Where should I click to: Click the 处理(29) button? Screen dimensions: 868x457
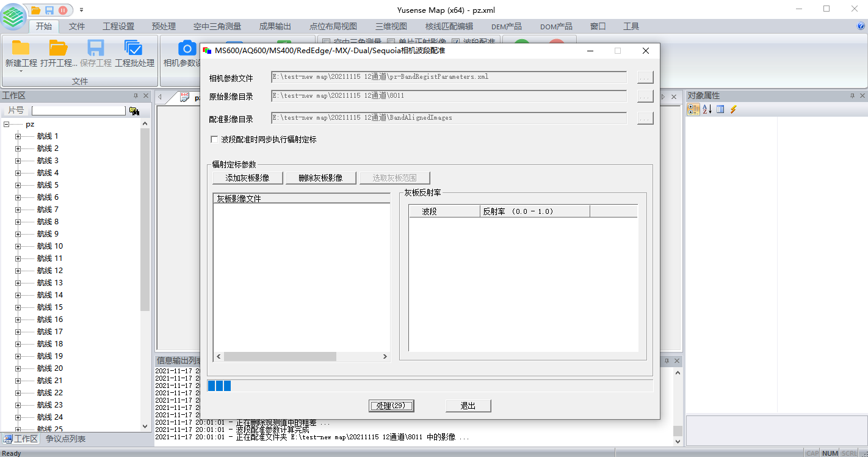pos(391,406)
